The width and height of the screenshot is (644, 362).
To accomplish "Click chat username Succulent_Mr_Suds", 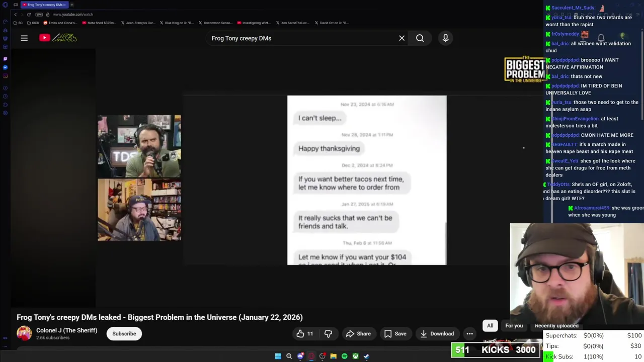I will tap(573, 8).
